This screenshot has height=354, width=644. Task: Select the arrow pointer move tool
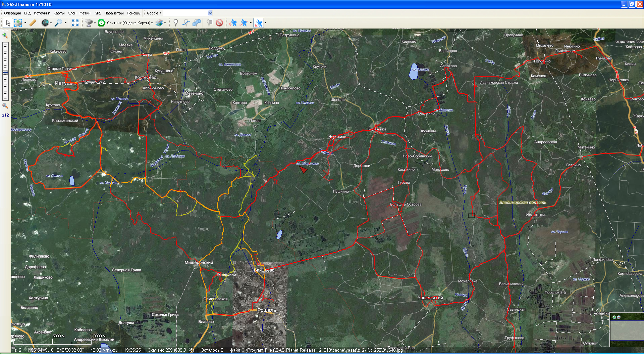tap(8, 23)
